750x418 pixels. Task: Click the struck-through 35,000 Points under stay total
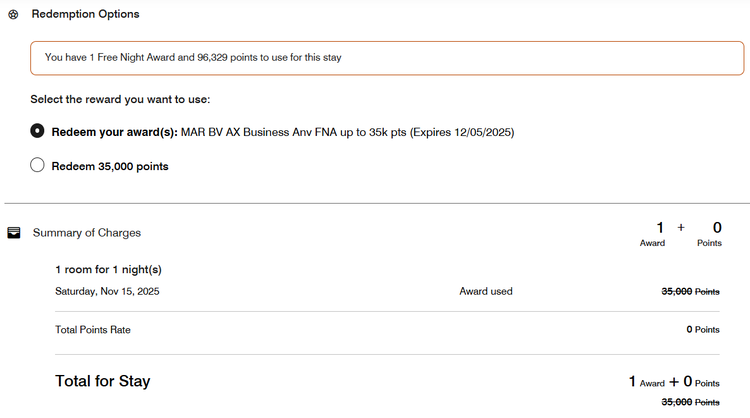690,402
